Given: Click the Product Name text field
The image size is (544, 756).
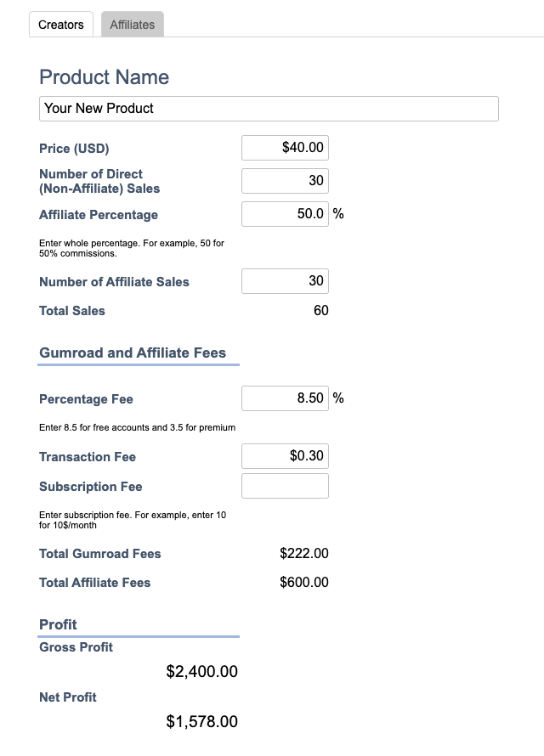Looking at the screenshot, I should [269, 109].
